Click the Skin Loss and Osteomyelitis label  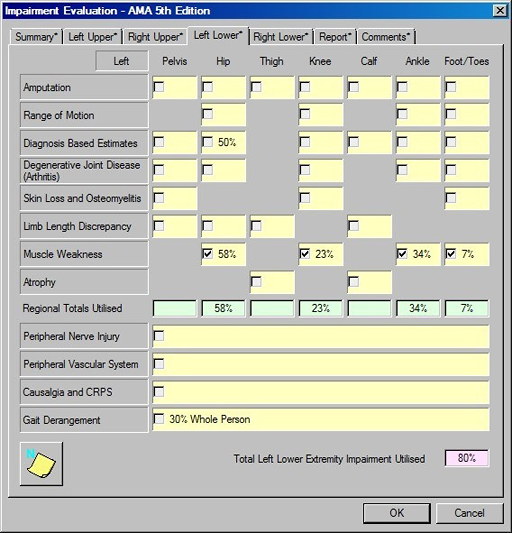tap(84, 198)
